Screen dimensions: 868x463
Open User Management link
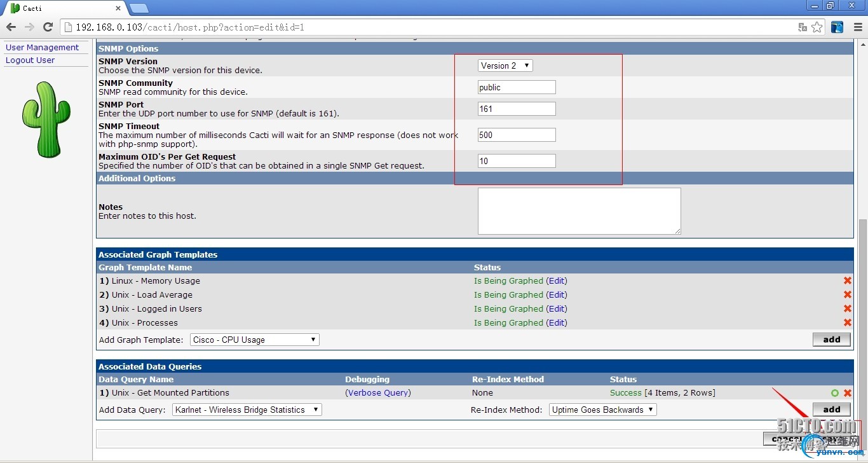[42, 47]
